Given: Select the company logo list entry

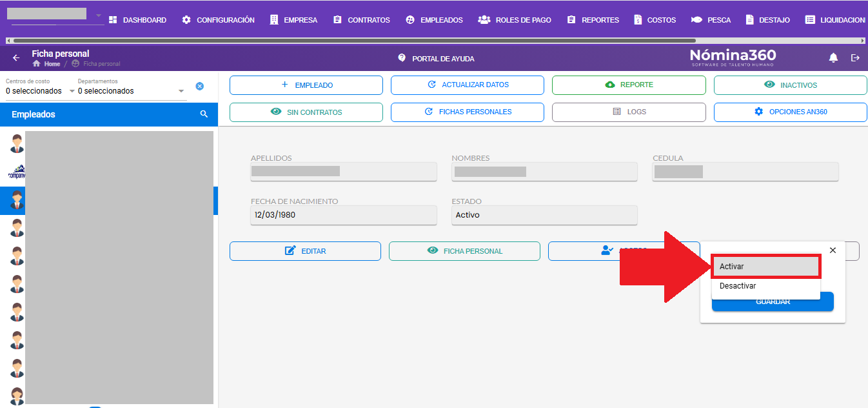Looking at the screenshot, I should click(x=17, y=172).
